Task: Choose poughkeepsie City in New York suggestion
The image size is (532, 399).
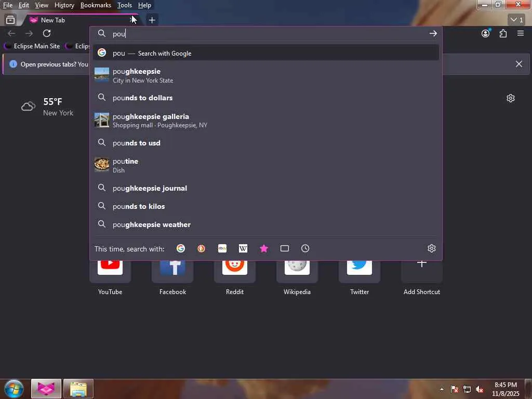Action: click(265, 75)
